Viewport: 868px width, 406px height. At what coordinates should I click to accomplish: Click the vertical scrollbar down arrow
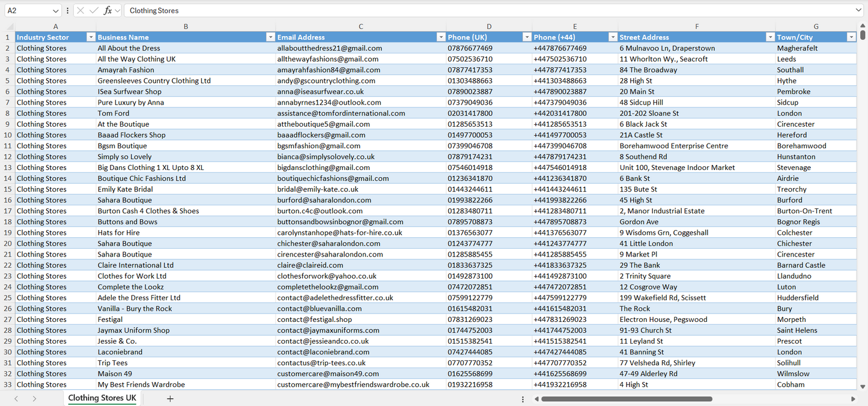863,387
